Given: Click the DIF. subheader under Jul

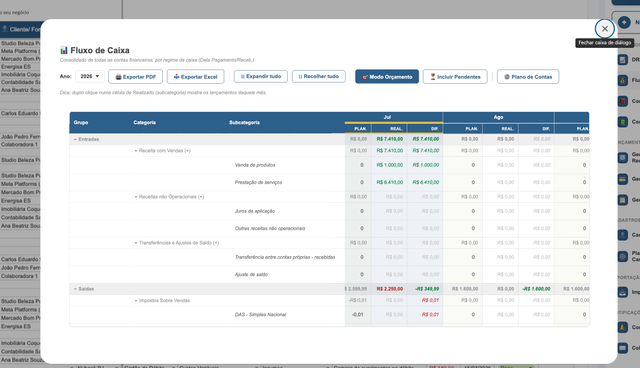Looking at the screenshot, I should pos(425,129).
